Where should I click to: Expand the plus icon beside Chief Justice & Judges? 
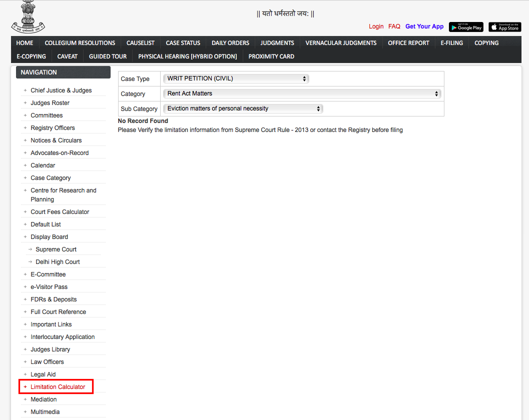point(26,90)
